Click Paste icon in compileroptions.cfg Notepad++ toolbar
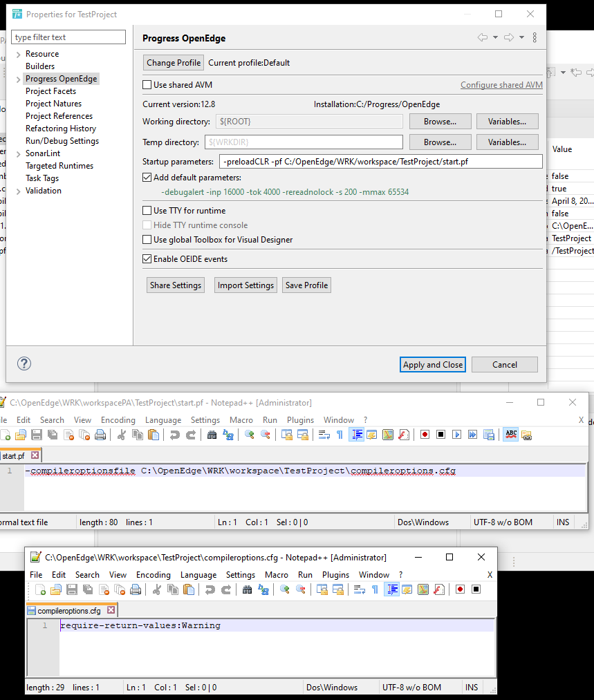The image size is (594, 700). [x=189, y=589]
